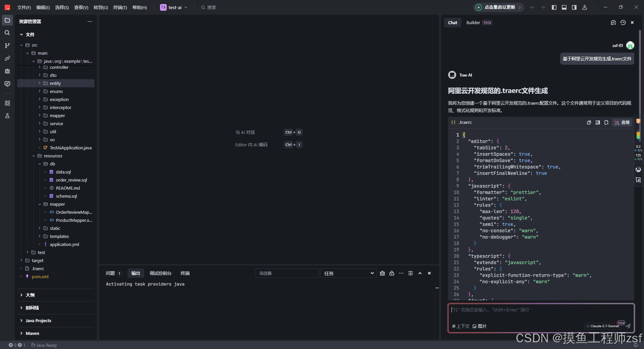Click the 点击重启以更新 update button
The height and width of the screenshot is (349, 644).
tap(498, 7)
